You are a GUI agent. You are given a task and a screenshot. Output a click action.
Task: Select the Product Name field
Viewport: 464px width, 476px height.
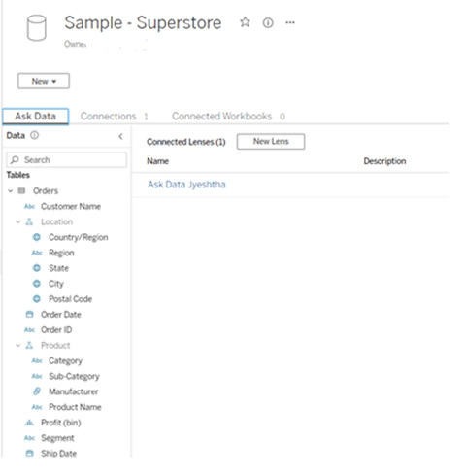75,407
